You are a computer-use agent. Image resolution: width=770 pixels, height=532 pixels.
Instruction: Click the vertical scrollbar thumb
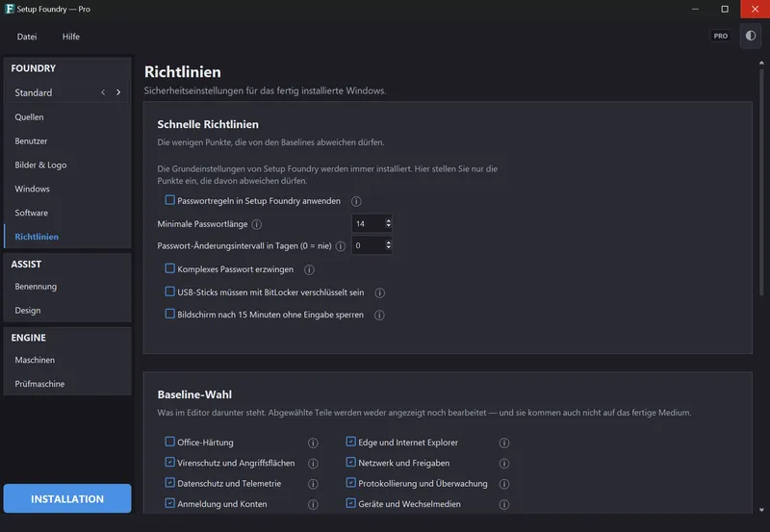point(761,182)
